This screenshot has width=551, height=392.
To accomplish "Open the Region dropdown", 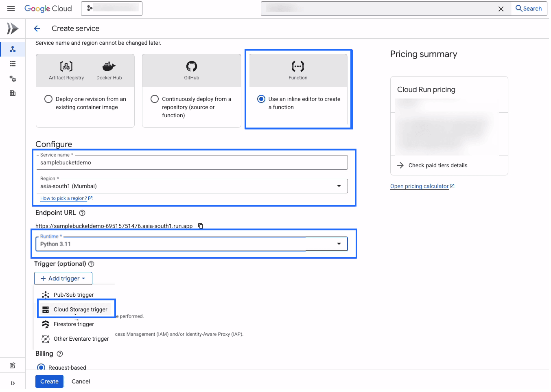I will pyautogui.click(x=339, y=186).
